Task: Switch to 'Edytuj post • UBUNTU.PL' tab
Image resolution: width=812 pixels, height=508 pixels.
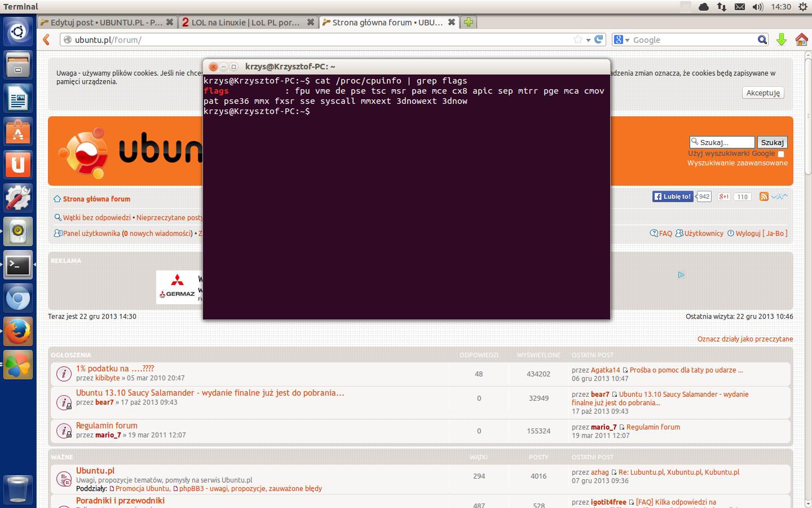Action: (x=107, y=23)
